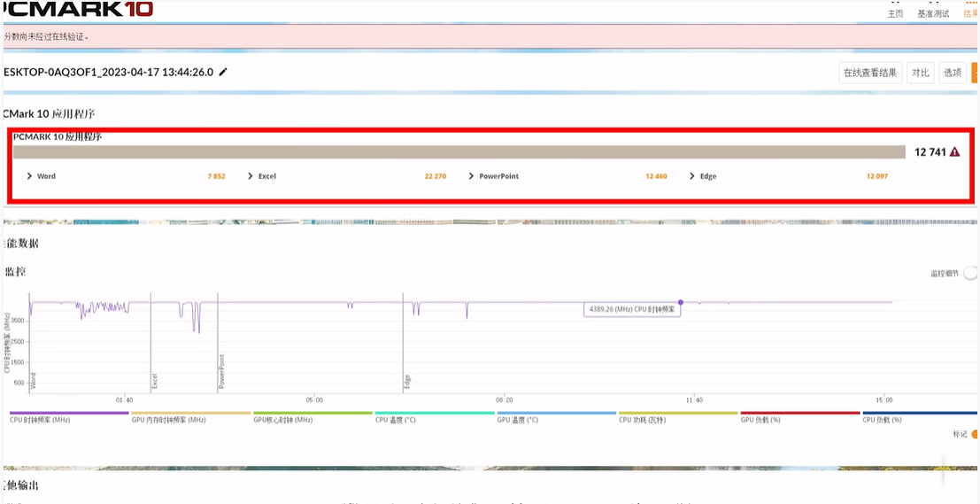The height and width of the screenshot is (504, 980).
Task: Click the PowerPoint score 12 460
Action: click(x=656, y=176)
